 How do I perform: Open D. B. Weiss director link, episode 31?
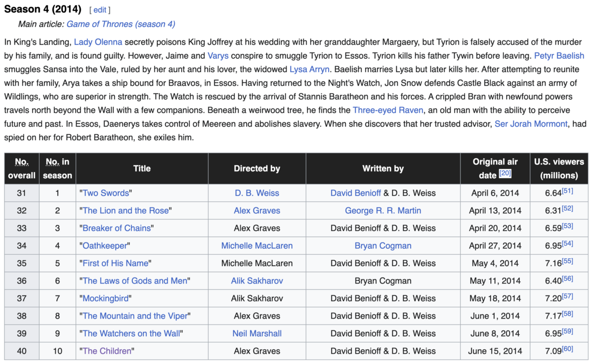click(257, 193)
